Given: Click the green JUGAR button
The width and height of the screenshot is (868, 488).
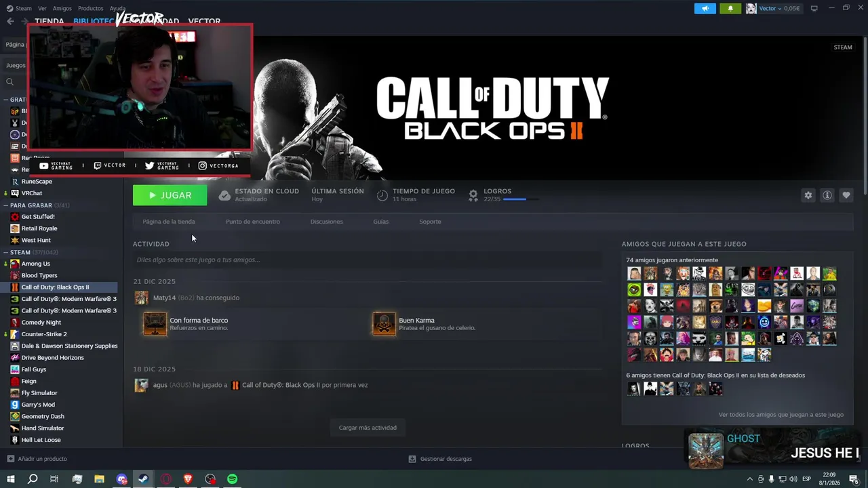Looking at the screenshot, I should click(x=170, y=195).
